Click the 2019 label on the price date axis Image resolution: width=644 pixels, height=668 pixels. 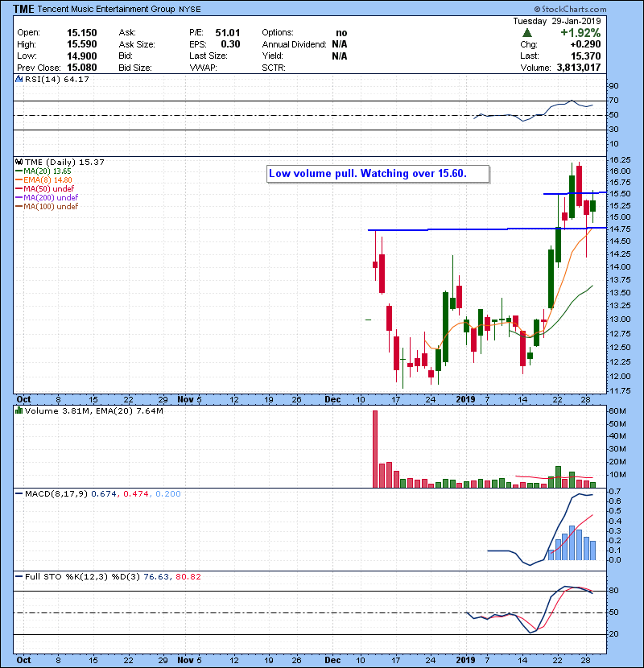pyautogui.click(x=465, y=399)
